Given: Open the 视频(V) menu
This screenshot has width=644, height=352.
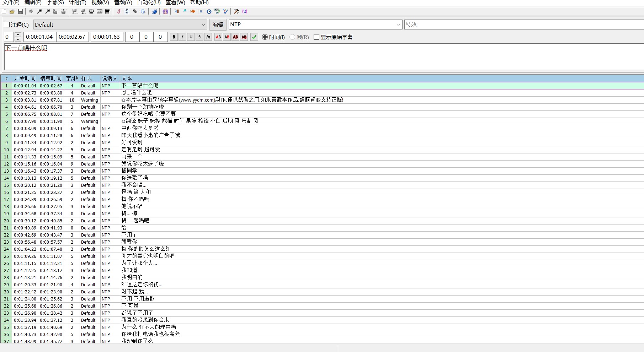Looking at the screenshot, I should [100, 2].
